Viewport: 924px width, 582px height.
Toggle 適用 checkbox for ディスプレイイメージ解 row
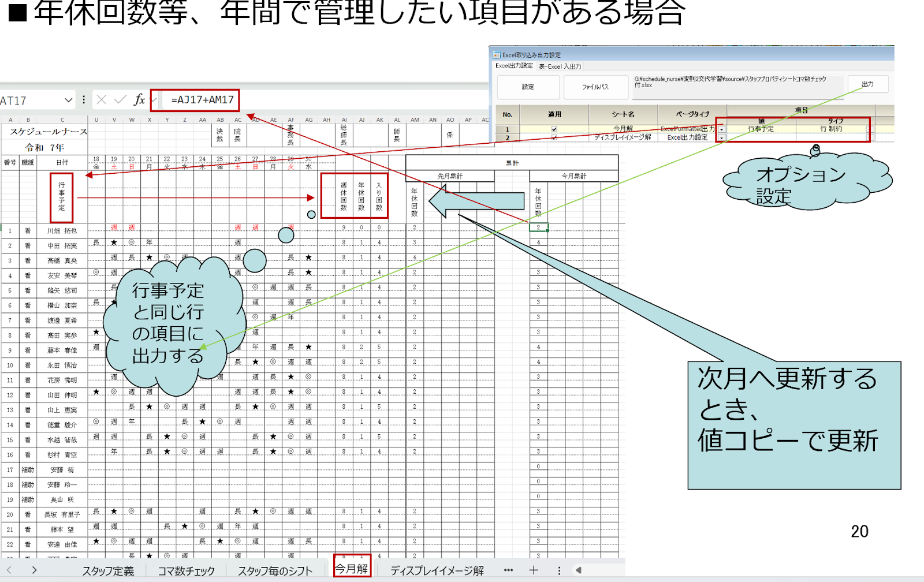tap(554, 137)
